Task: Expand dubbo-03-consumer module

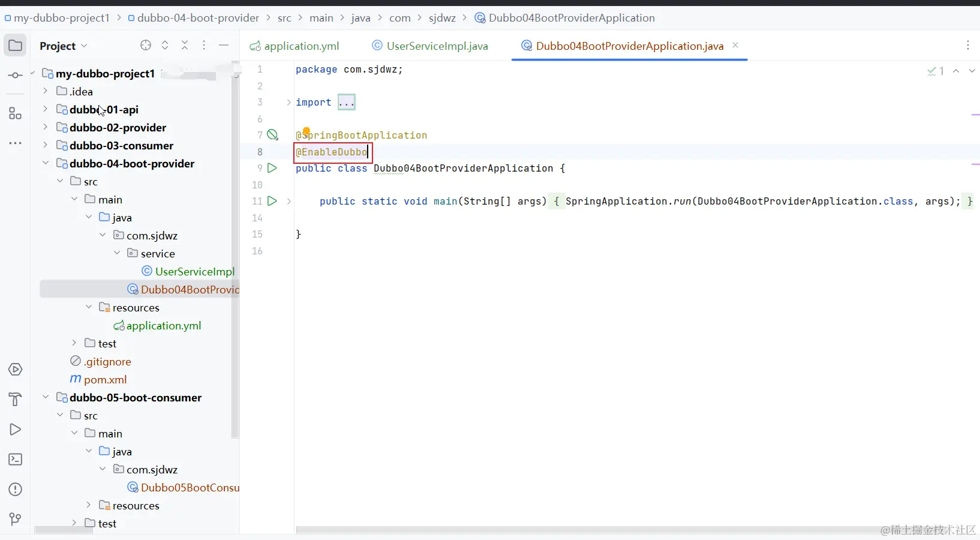Action: (x=46, y=145)
